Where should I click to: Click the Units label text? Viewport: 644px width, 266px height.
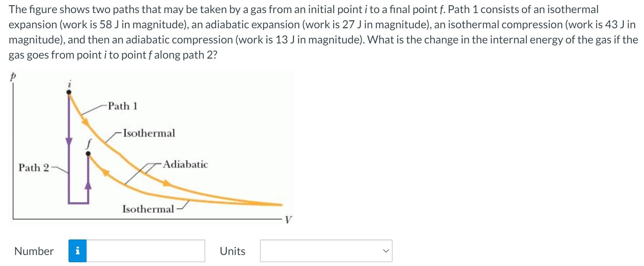tap(232, 251)
